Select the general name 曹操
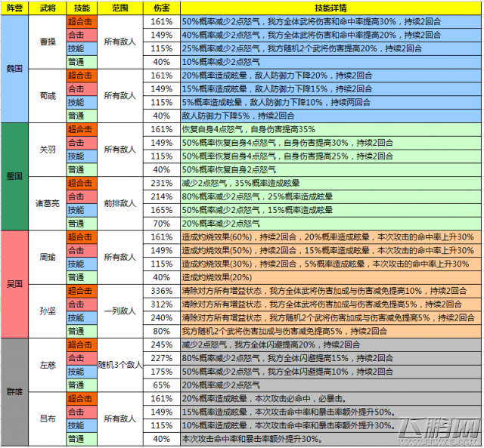The height and width of the screenshot is (448, 484). [x=48, y=42]
